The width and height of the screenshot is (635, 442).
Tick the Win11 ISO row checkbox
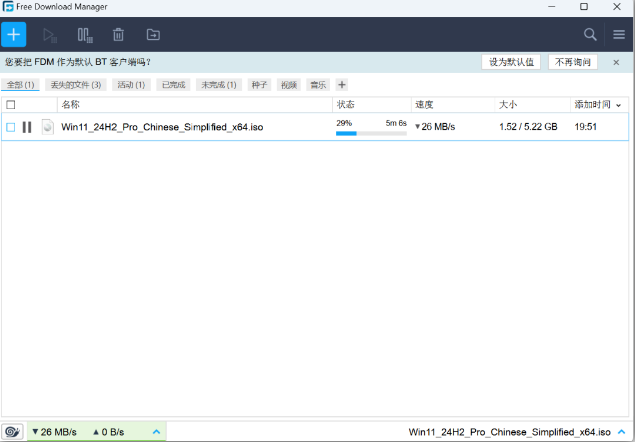(11, 127)
